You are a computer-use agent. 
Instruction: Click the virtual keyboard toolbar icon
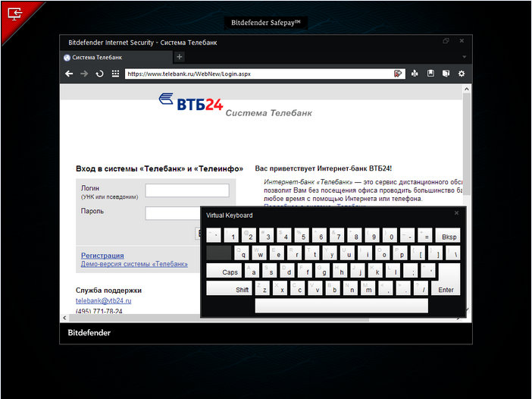pos(446,74)
